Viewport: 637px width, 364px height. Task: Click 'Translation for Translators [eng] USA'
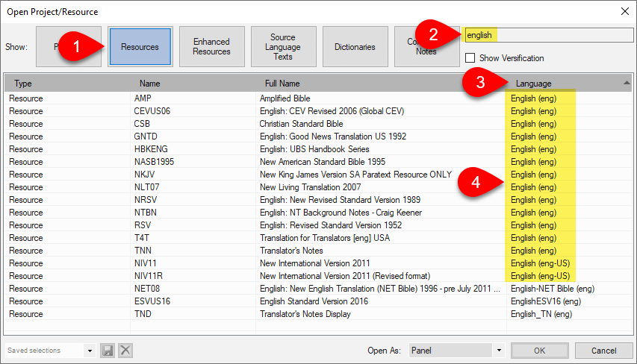(x=325, y=238)
